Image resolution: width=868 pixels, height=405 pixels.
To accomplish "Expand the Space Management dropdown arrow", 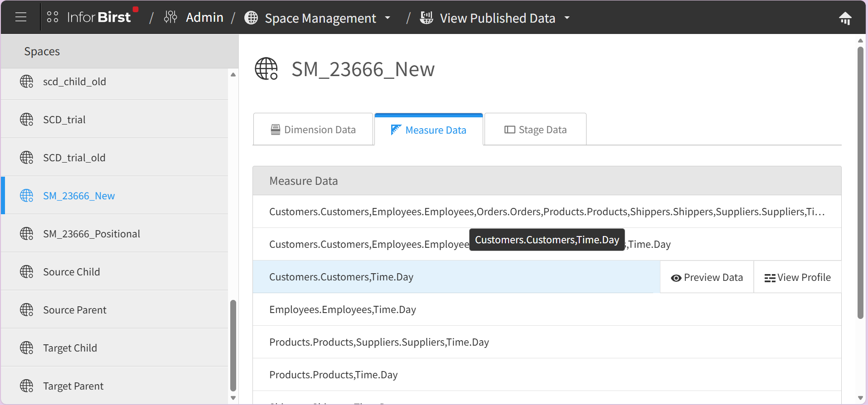I will click(x=388, y=18).
